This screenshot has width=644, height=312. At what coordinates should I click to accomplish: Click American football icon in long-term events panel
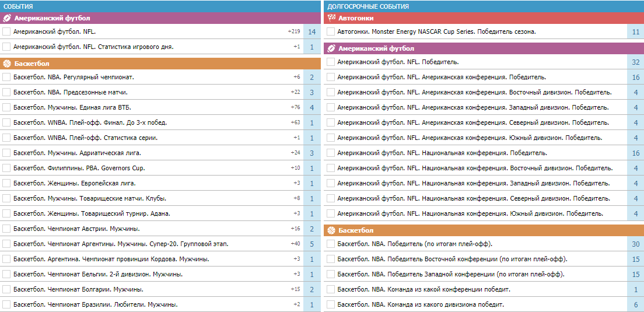click(x=331, y=48)
